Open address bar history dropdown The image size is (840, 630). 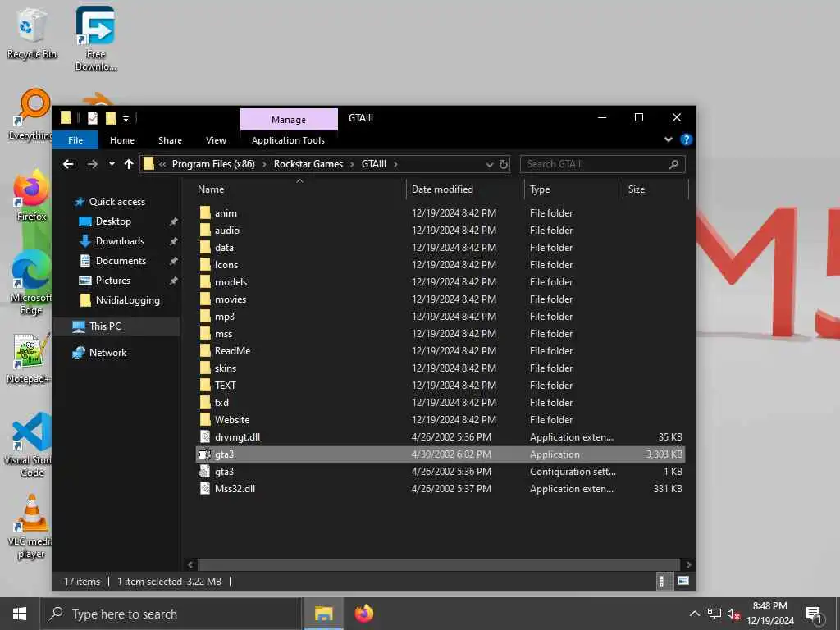coord(489,164)
